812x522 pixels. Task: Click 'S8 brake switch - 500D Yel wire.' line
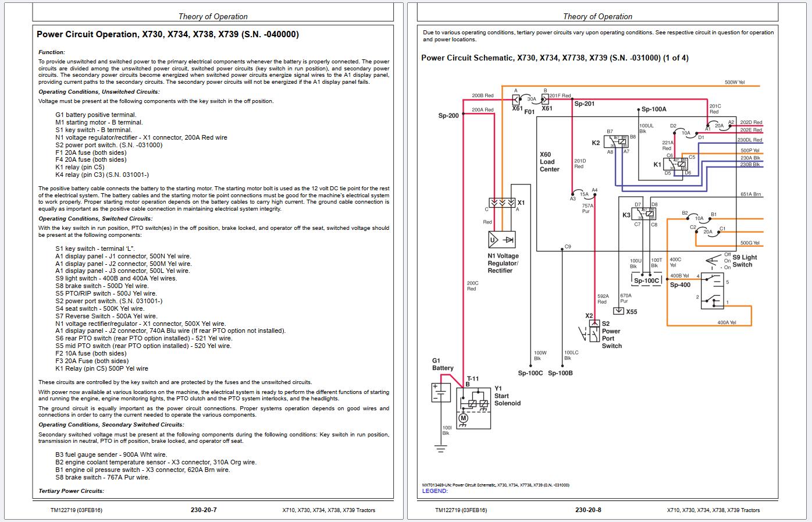click(102, 286)
